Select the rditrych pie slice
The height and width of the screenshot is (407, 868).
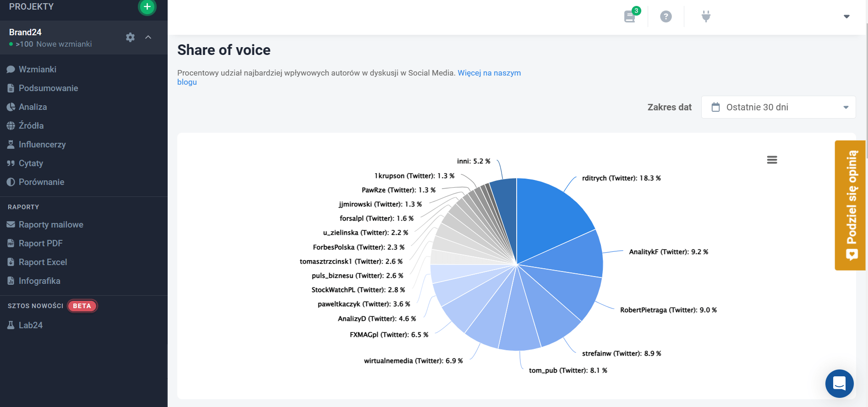coord(550,215)
